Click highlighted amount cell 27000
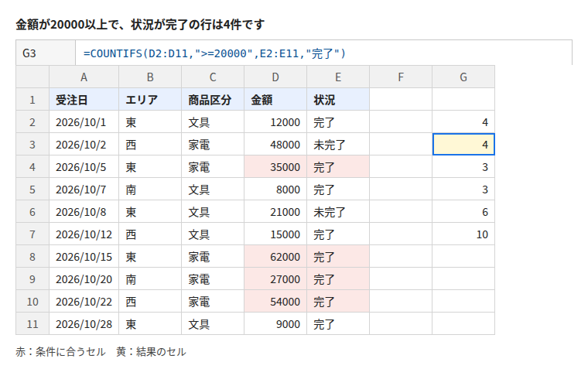 point(275,279)
